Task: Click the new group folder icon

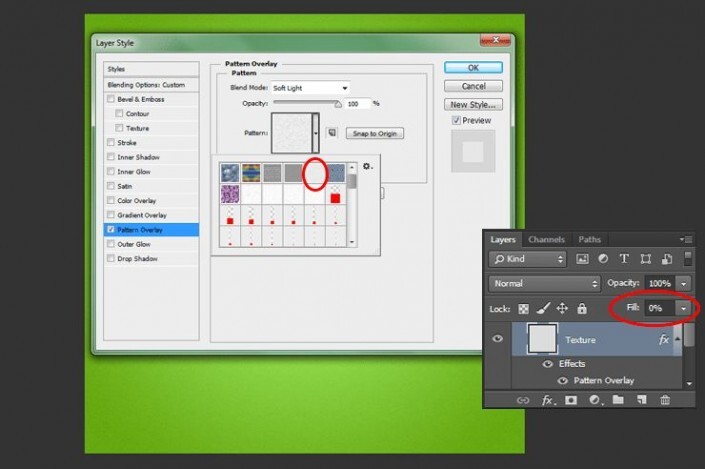Action: pyautogui.click(x=618, y=400)
